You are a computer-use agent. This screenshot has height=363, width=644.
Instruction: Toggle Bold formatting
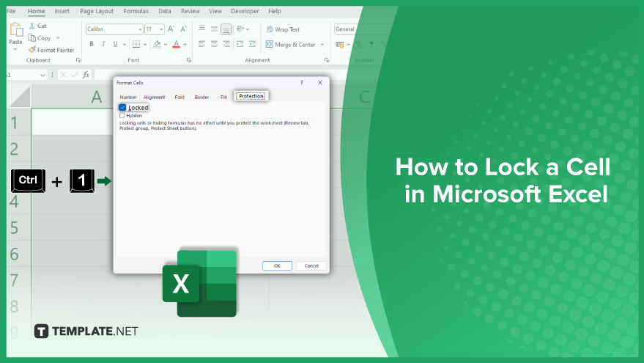click(92, 44)
